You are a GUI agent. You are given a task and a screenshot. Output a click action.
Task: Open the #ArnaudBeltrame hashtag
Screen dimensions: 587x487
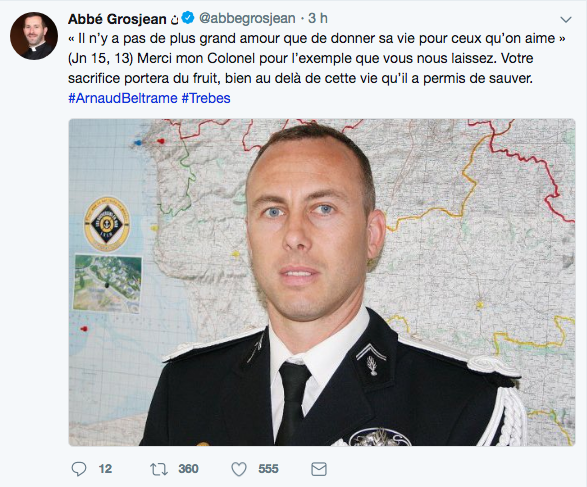pyautogui.click(x=123, y=98)
